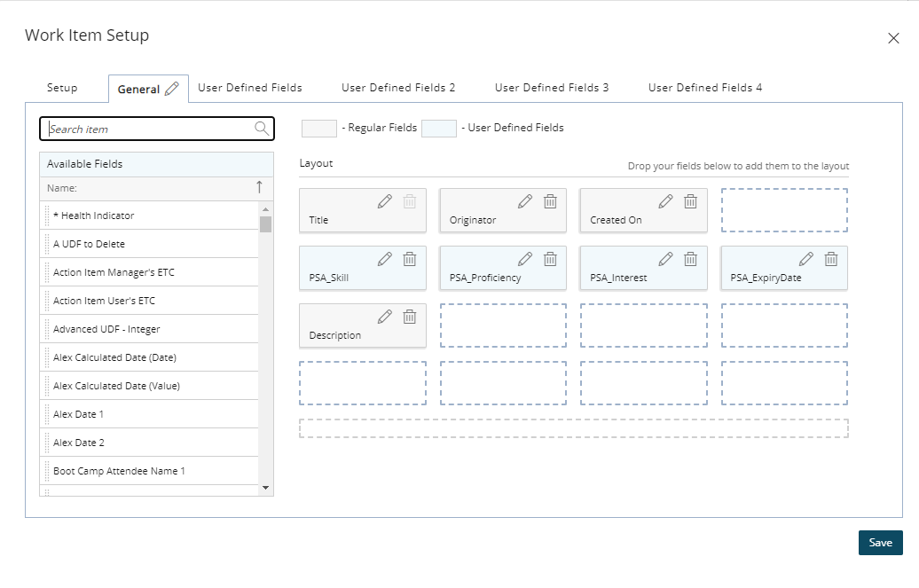Select Alex Date 2 field
Screen dimensions: 919x588
[149, 443]
